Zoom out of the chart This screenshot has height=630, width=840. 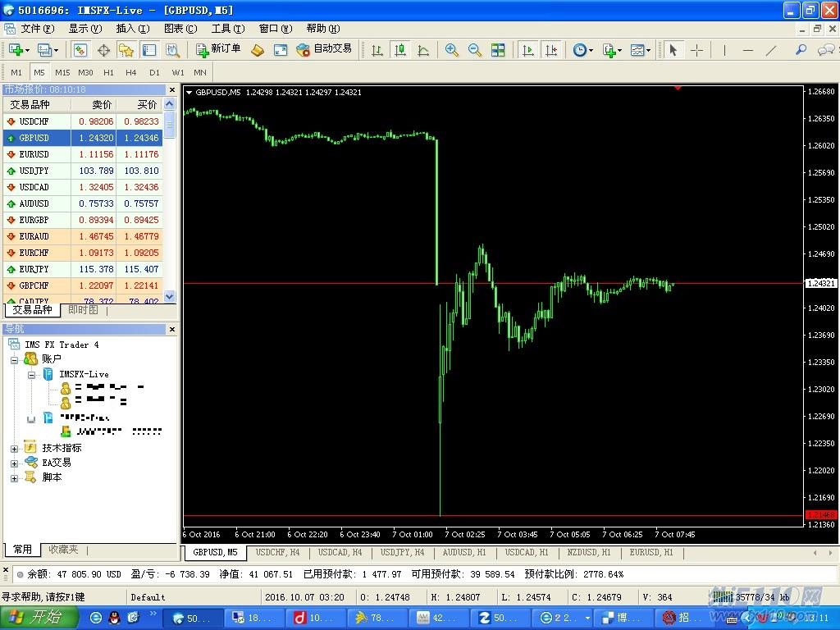(474, 50)
